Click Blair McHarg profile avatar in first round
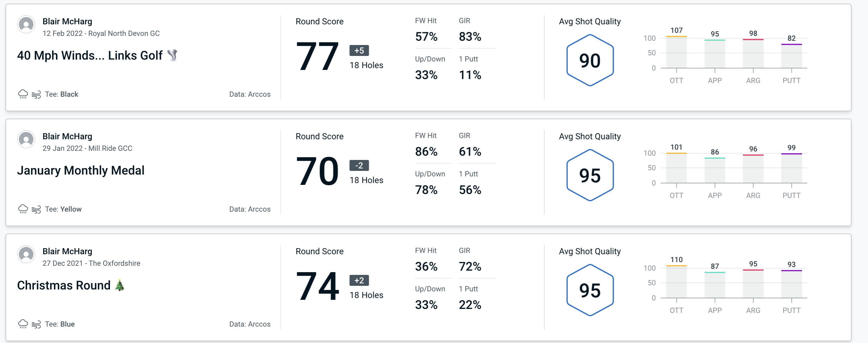The width and height of the screenshot is (868, 343). point(26,26)
